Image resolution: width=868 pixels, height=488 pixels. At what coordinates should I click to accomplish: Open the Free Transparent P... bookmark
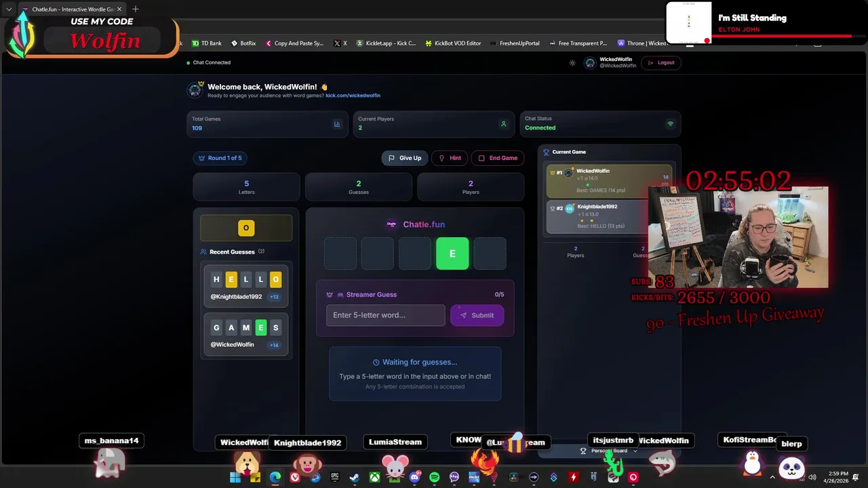pos(578,43)
